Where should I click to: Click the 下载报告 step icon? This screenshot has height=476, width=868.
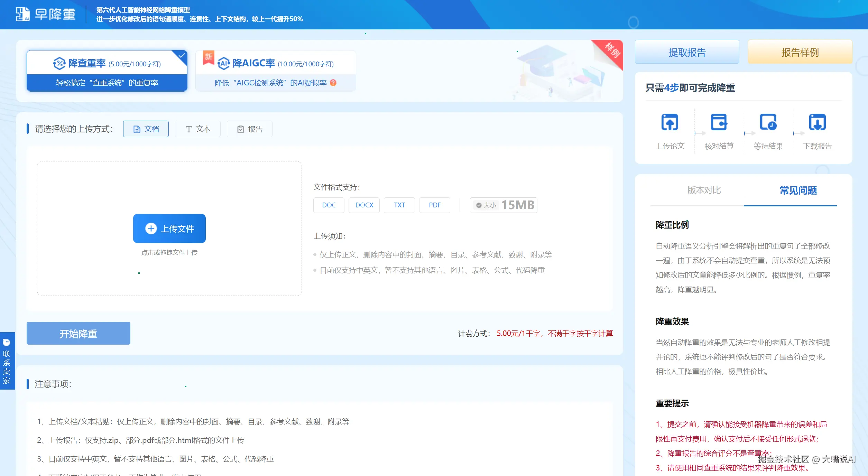coord(817,122)
